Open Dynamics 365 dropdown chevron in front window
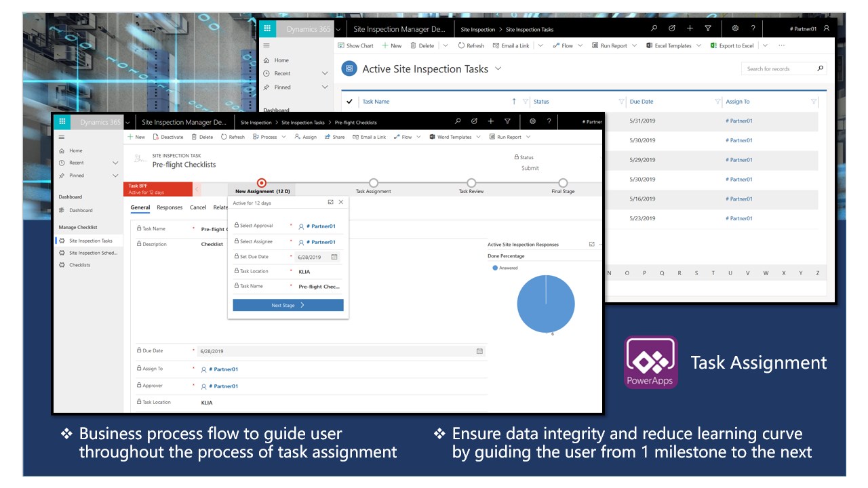 pyautogui.click(x=127, y=122)
